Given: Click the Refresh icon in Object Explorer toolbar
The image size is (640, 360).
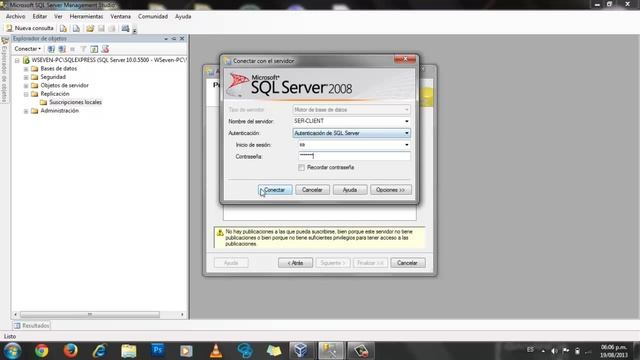Looking at the screenshot, I should (94, 49).
